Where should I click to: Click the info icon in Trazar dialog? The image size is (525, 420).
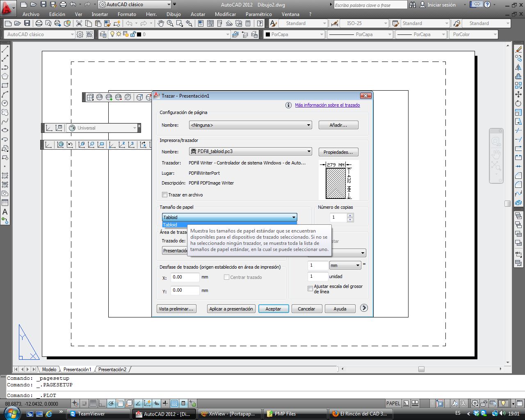(x=288, y=105)
